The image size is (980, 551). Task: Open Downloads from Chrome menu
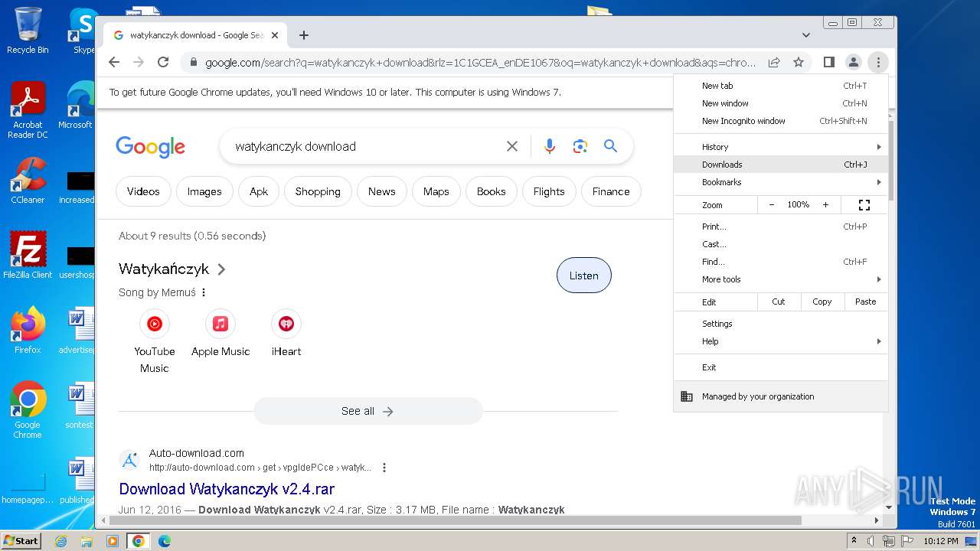pyautogui.click(x=781, y=165)
